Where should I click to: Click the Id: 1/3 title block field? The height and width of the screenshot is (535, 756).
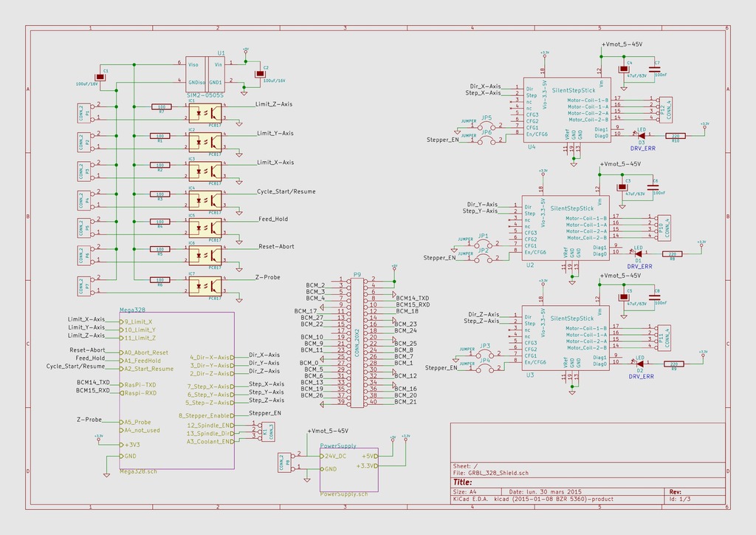[x=680, y=499]
